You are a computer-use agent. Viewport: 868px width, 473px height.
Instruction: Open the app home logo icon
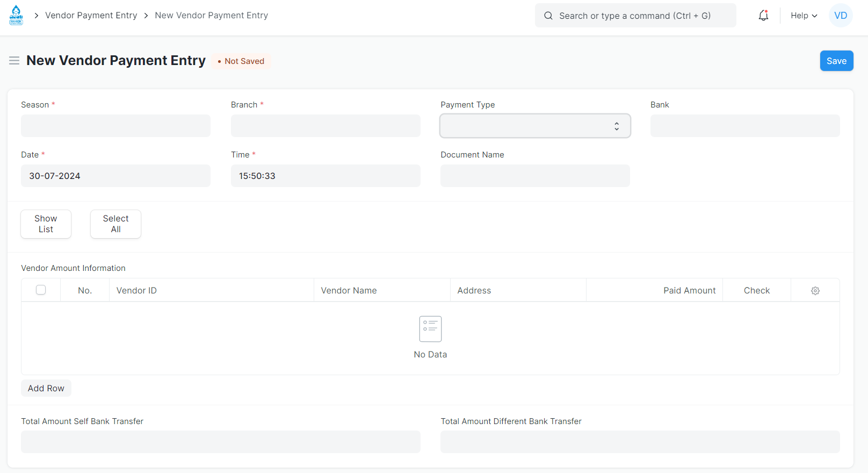[x=16, y=16]
